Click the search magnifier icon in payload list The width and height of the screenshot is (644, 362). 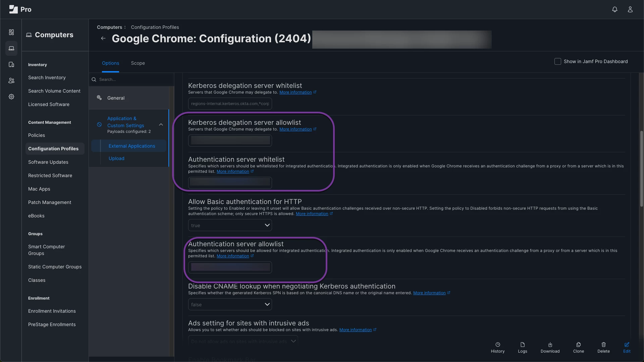click(x=94, y=80)
